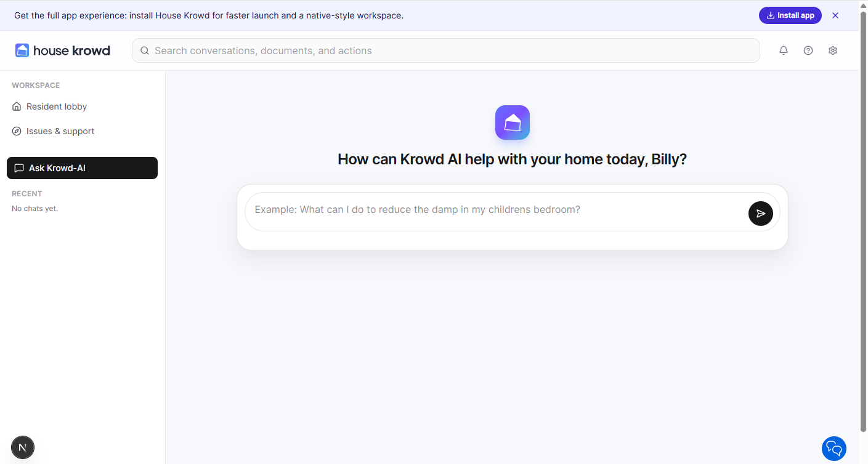
Task: Open the Resident lobby home icon
Action: pos(17,106)
